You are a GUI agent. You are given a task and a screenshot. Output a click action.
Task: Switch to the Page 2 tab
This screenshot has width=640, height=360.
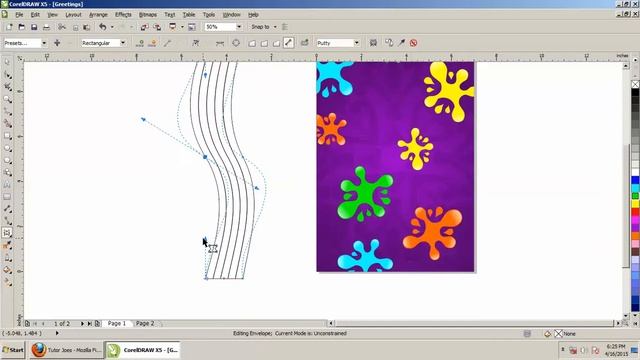(145, 323)
